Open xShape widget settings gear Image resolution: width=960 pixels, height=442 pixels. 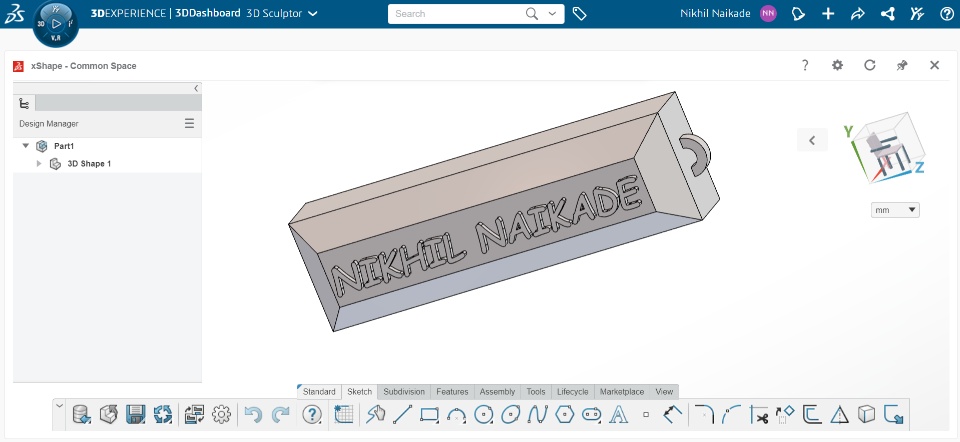point(838,65)
